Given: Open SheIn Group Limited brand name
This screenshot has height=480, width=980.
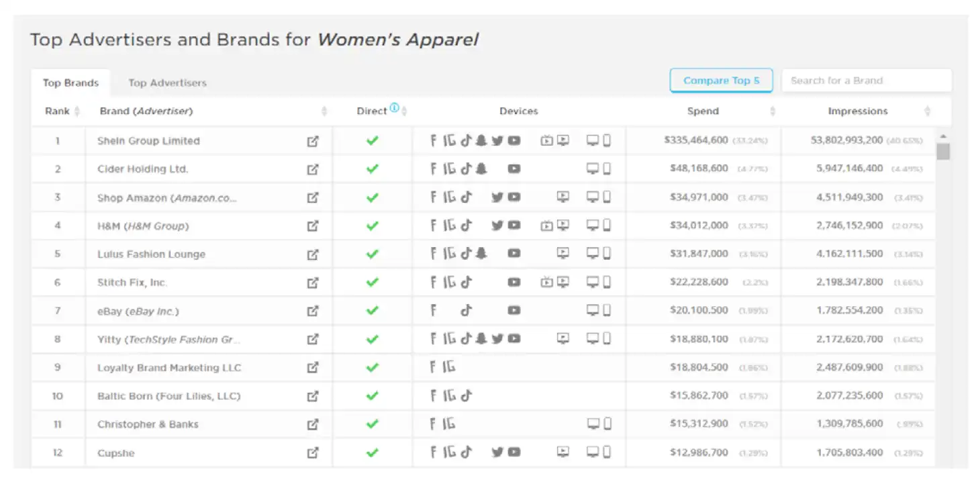Looking at the screenshot, I should [x=148, y=141].
